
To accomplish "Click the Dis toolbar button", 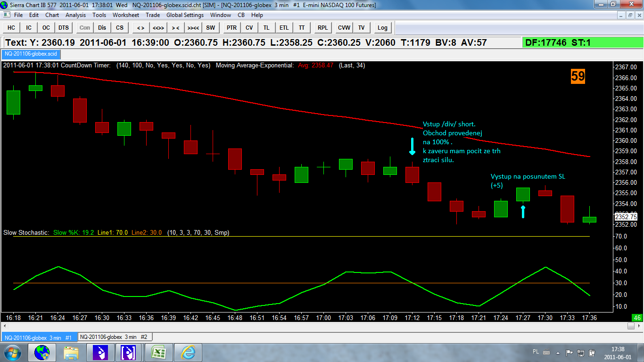I will click(102, 27).
